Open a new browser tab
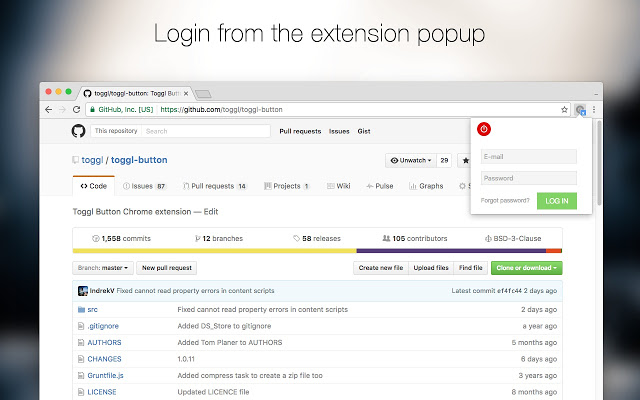 (203, 94)
